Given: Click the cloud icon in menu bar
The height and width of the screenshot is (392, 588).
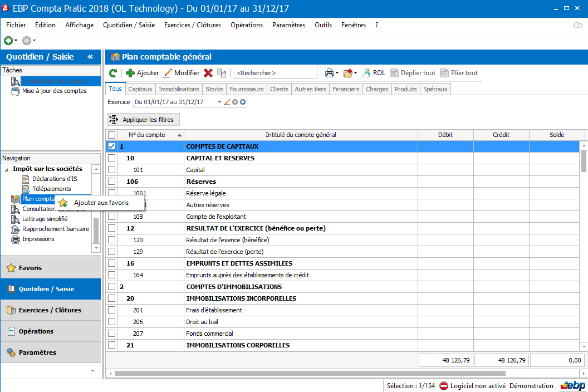Looking at the screenshot, I should click(578, 25).
